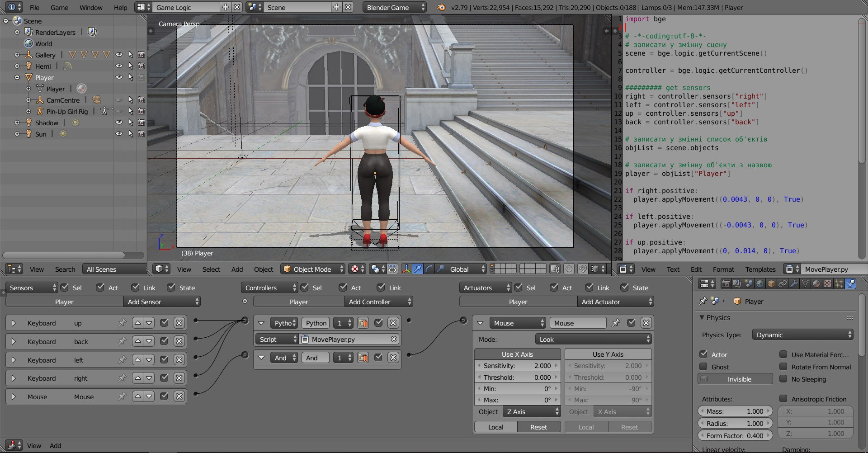Toggle renderability of Sun in outliner
This screenshot has height=453, width=868.
click(142, 134)
